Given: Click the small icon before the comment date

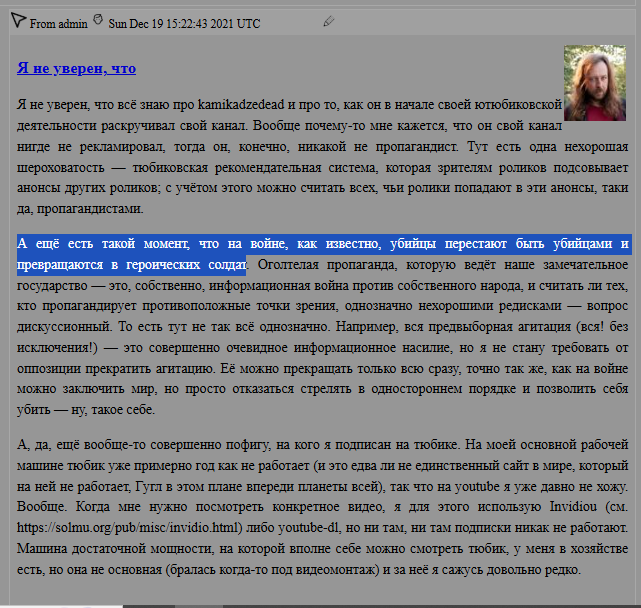Looking at the screenshot, I should [98, 19].
